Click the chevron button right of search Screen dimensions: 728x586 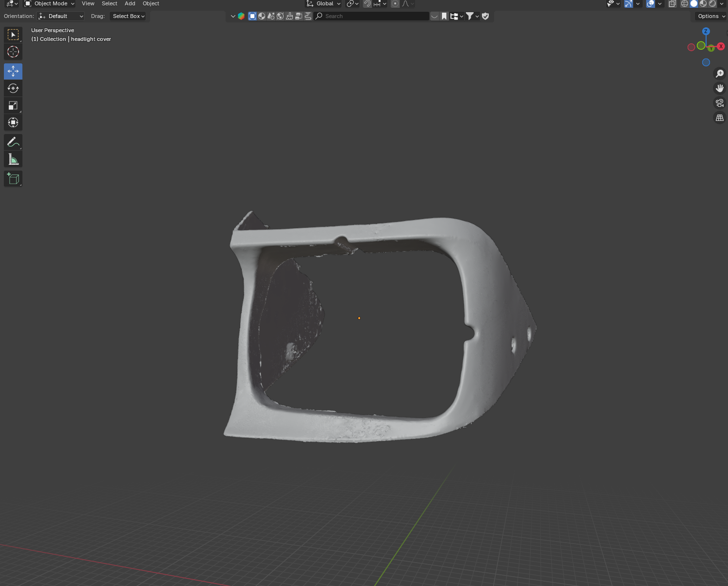coord(434,16)
